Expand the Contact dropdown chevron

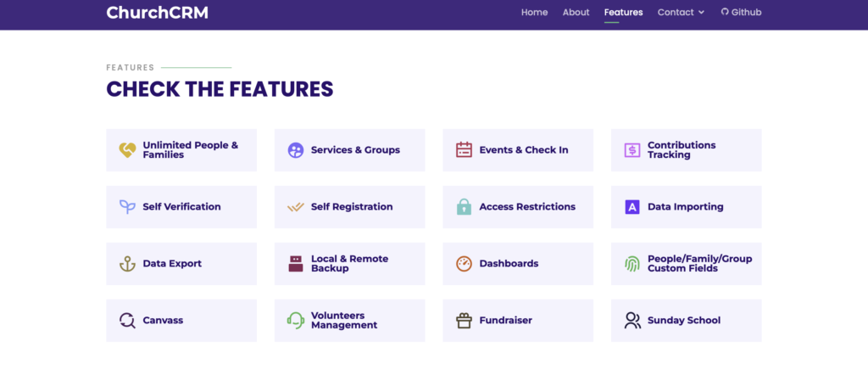pos(702,12)
